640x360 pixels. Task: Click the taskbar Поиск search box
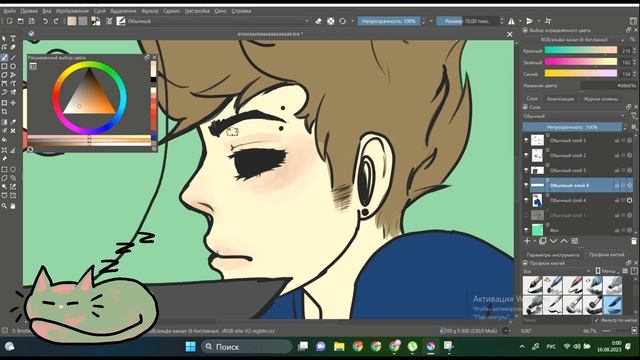click(246, 347)
